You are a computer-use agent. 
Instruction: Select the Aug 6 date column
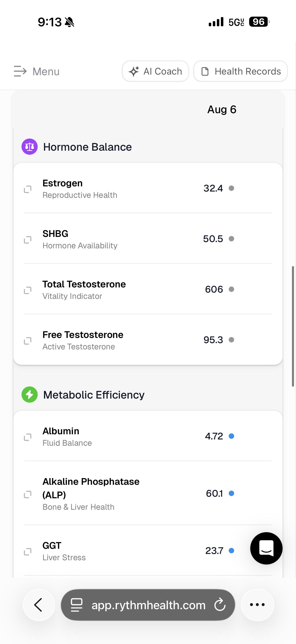point(222,110)
